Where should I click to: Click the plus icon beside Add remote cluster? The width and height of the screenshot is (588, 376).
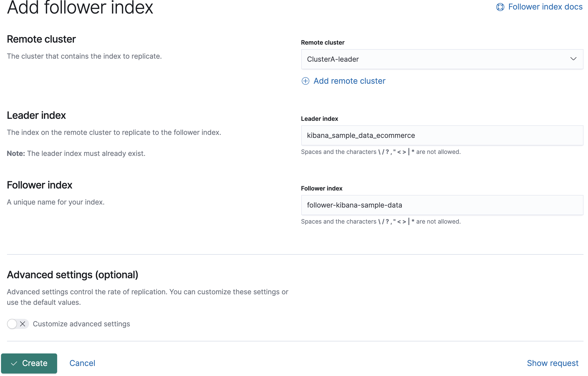tap(305, 81)
